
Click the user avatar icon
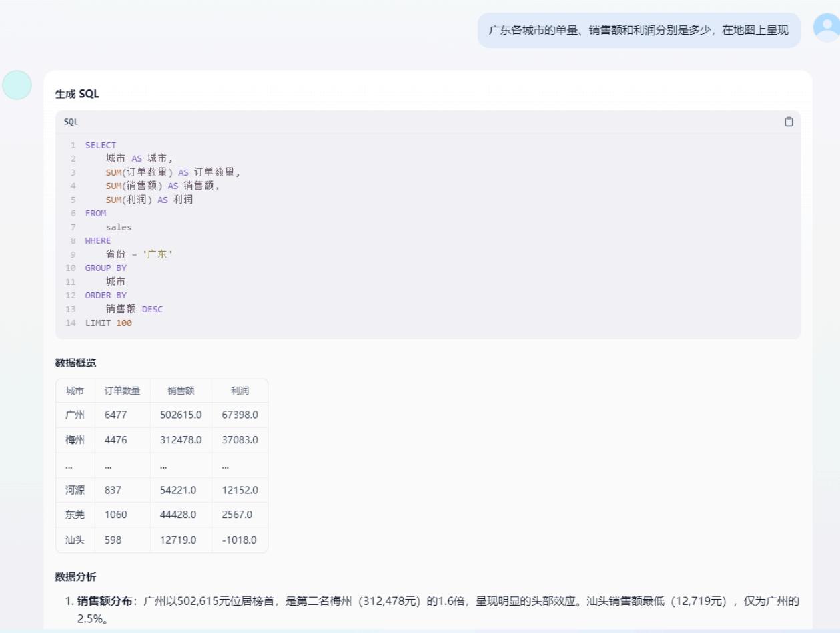pos(827,27)
